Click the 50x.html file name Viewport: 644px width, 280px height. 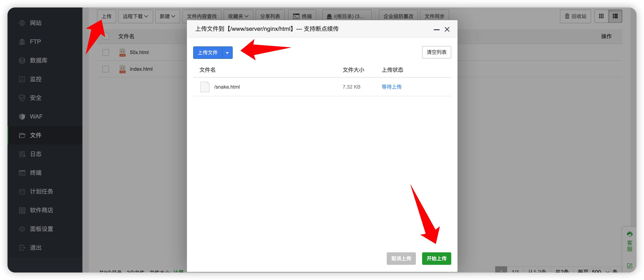tap(139, 52)
